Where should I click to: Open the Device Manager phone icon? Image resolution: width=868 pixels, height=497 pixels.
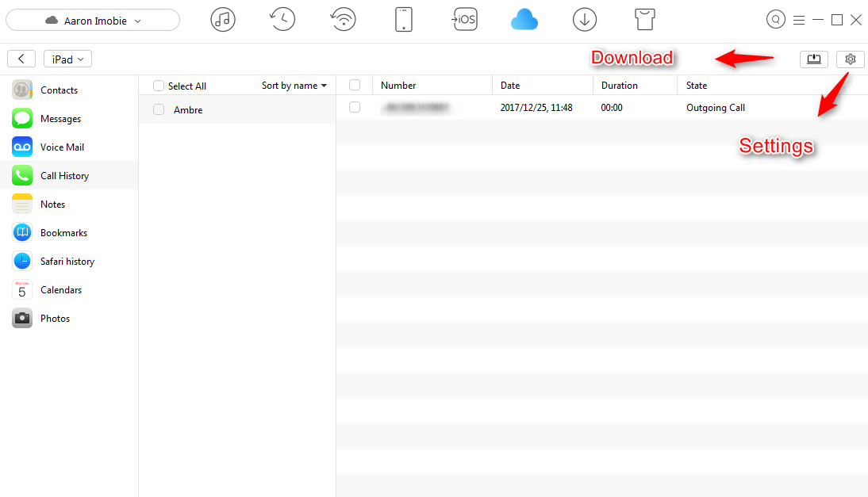click(404, 19)
